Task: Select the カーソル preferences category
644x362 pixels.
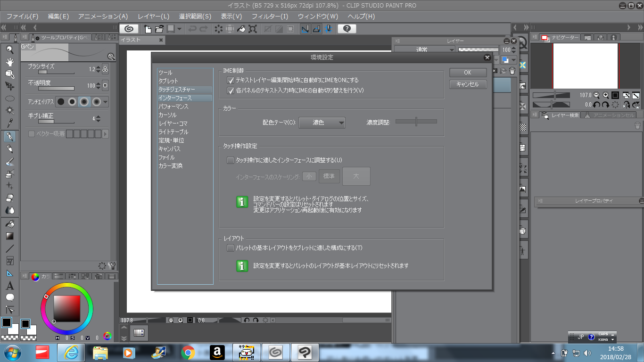Action: coord(168,115)
